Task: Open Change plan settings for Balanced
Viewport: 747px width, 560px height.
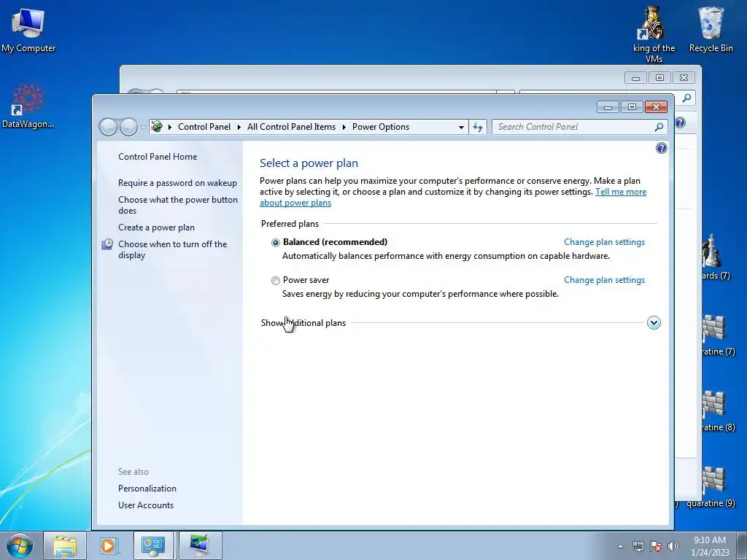Action: [604, 242]
